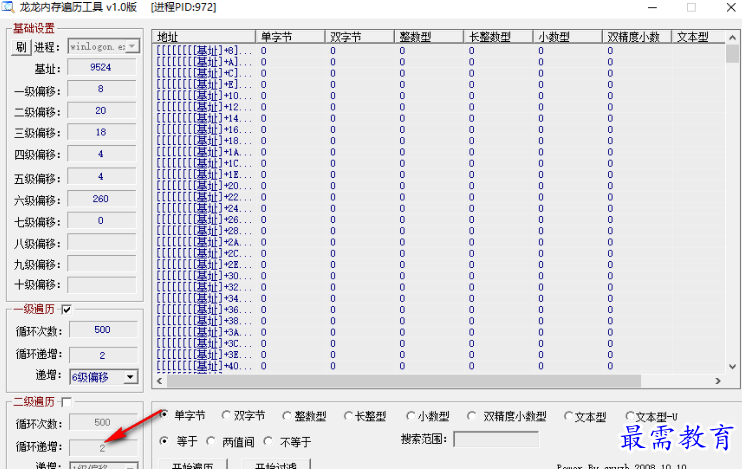The height and width of the screenshot is (469, 742).
Task: Click the 小数型 column header
Action: click(x=567, y=37)
